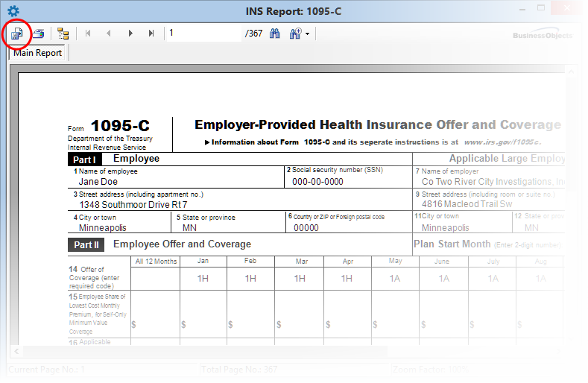The width and height of the screenshot is (588, 383).
Task: Go to the previous page
Action: click(109, 34)
